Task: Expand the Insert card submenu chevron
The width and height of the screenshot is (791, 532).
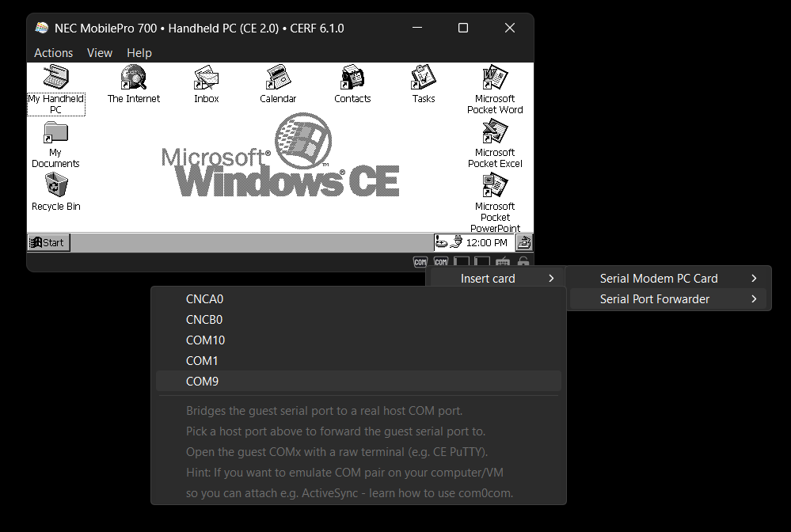Action: 551,279
